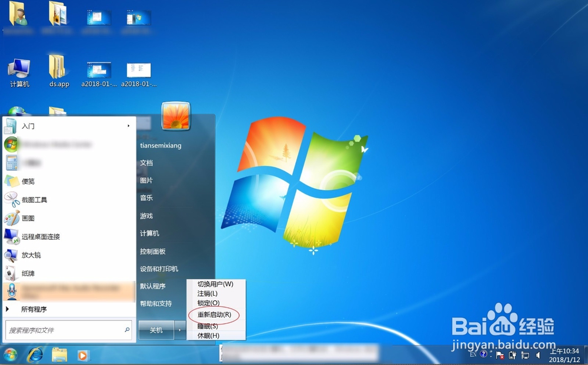Open 文档 from Start menu
The image size is (588, 365).
pyautogui.click(x=146, y=163)
